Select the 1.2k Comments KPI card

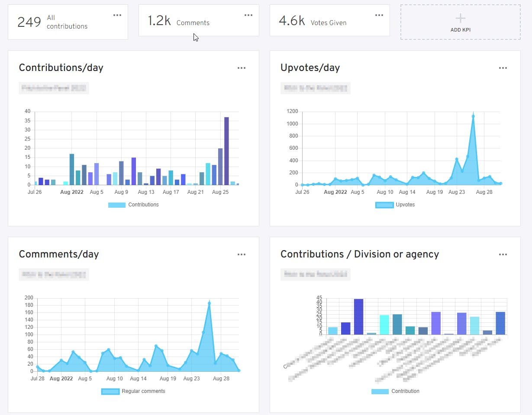tap(199, 20)
